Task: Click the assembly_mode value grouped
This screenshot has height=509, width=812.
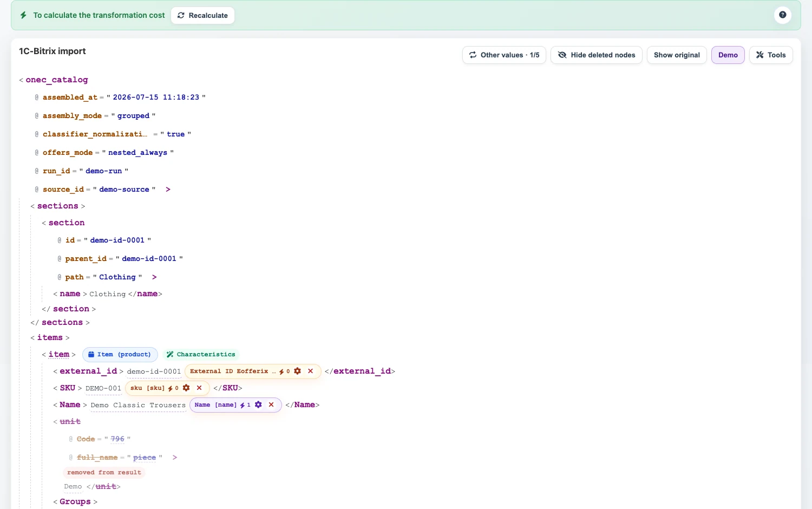Action: coord(133,116)
